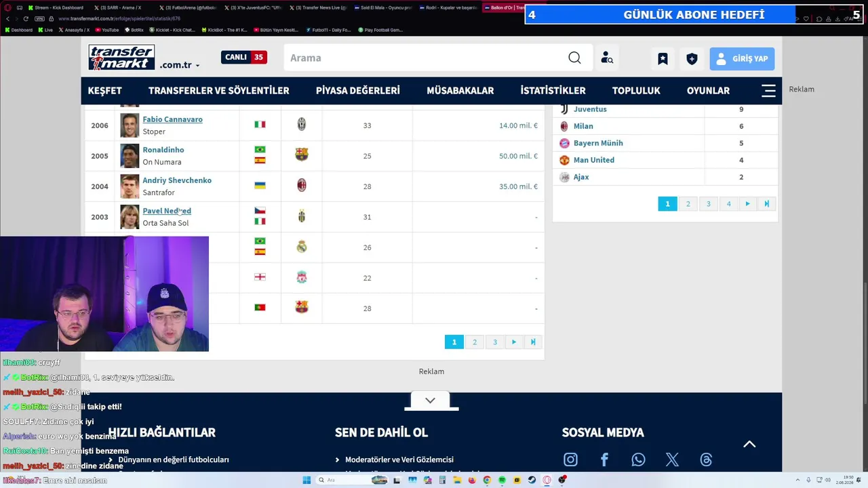Open Spotify from the Windows taskbar

[x=502, y=481]
